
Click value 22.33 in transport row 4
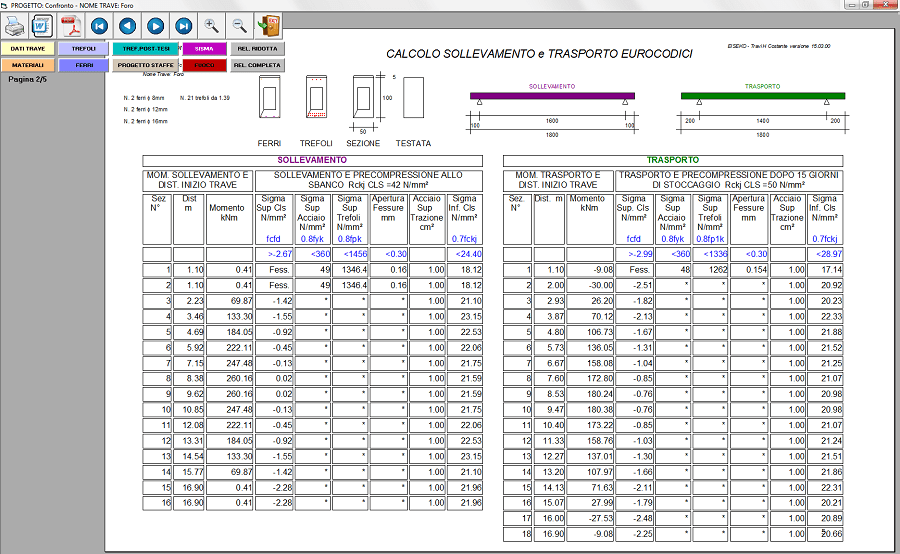coord(831,316)
